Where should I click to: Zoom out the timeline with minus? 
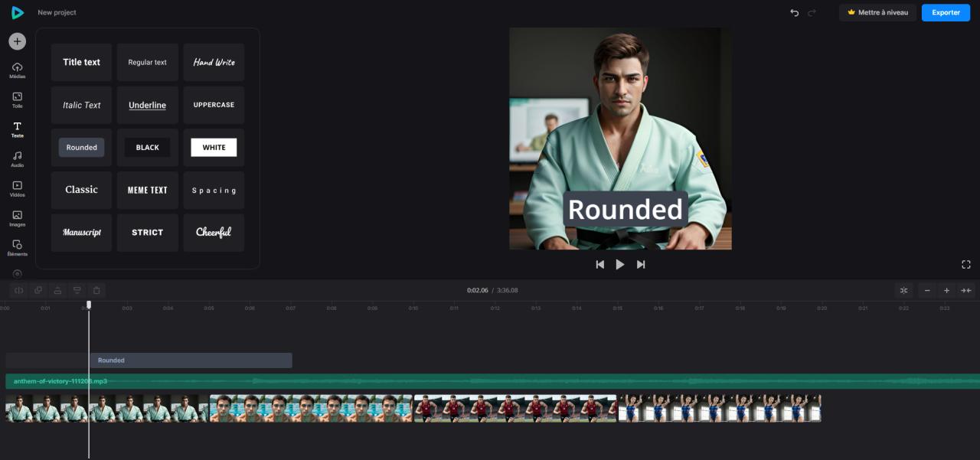coord(927,290)
